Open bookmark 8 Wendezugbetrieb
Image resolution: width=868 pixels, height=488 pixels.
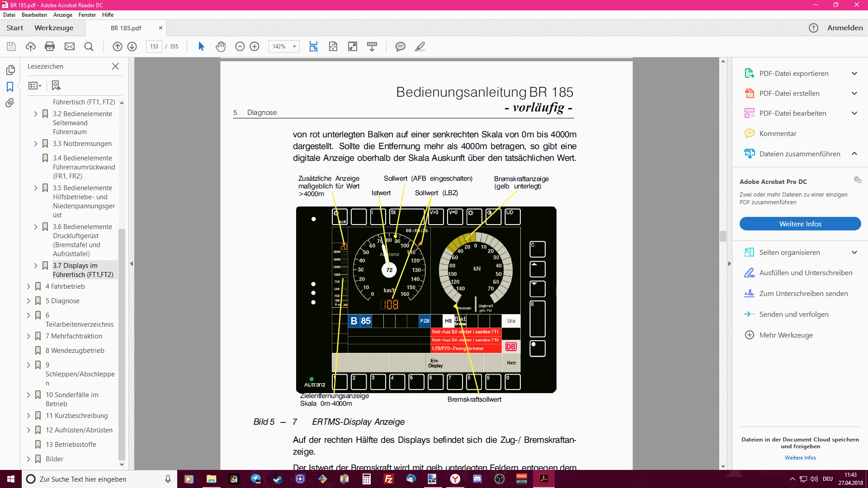coord(75,351)
